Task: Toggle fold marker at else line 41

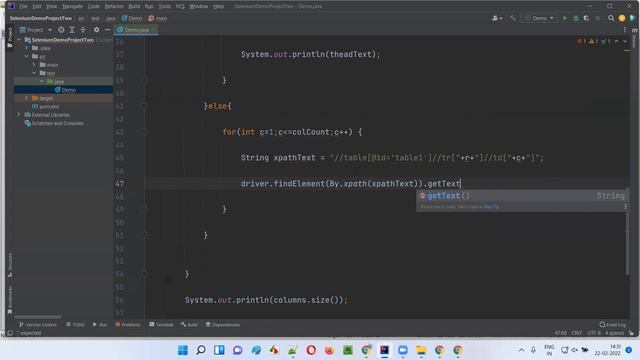Action: tap(144, 106)
